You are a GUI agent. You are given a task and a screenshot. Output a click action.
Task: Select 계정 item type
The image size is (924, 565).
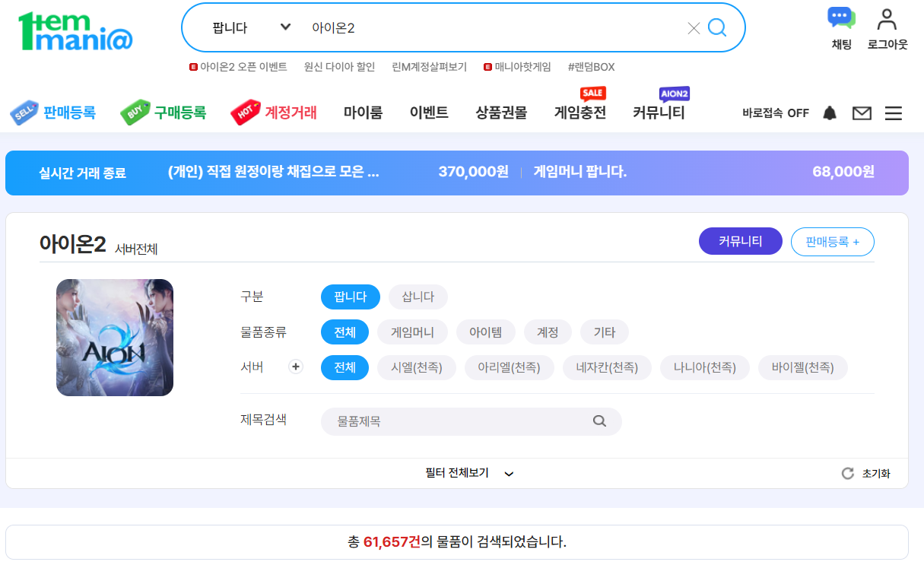pyautogui.click(x=548, y=332)
